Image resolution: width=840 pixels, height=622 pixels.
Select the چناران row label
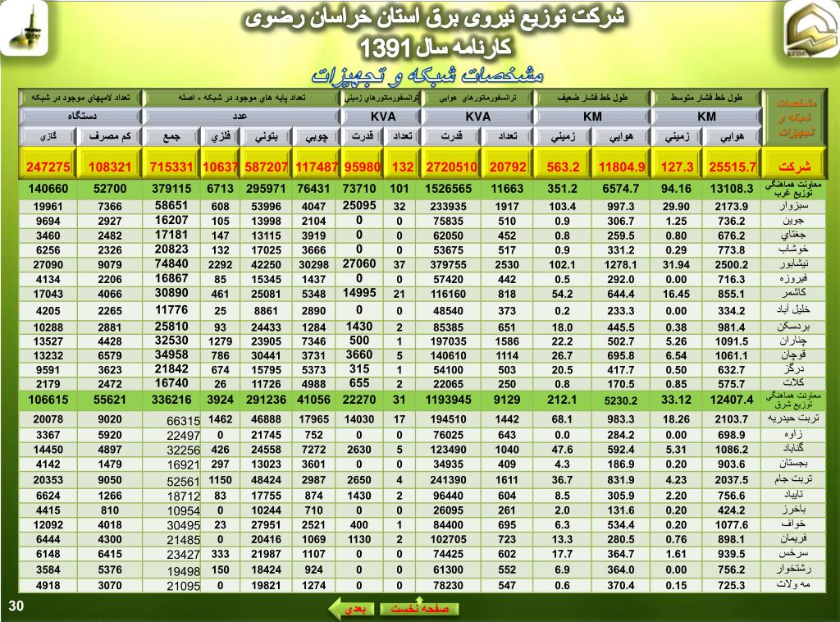click(x=793, y=341)
